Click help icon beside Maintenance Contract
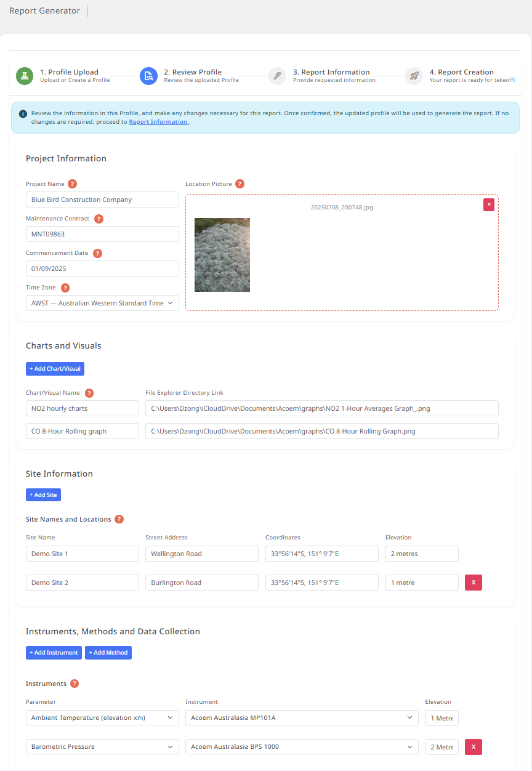 pyautogui.click(x=99, y=219)
